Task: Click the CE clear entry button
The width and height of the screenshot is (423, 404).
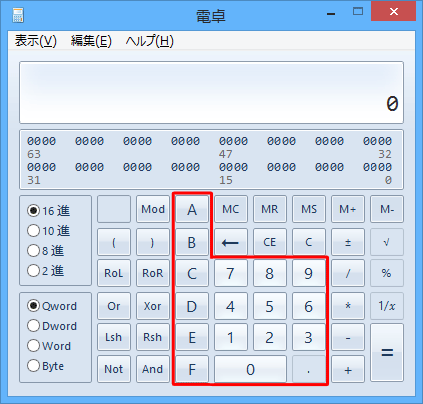Action: point(270,242)
